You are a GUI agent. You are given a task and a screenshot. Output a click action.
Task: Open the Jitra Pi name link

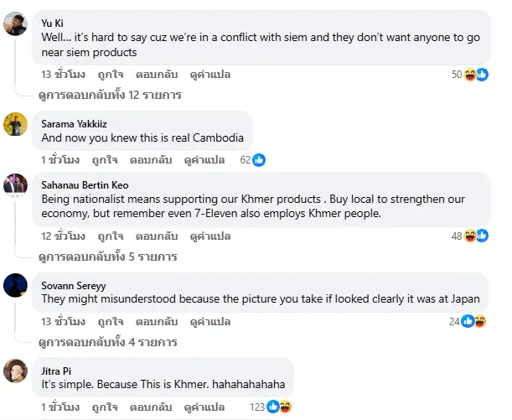click(x=56, y=371)
